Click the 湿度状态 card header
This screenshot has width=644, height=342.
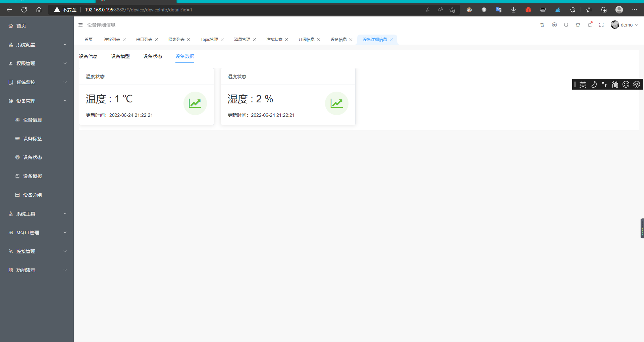[x=288, y=77]
